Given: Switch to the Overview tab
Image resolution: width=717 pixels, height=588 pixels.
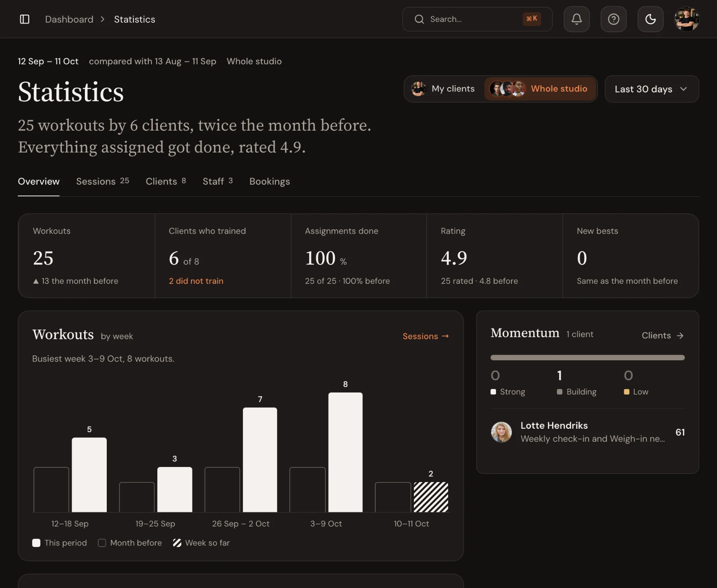Looking at the screenshot, I should 39,182.
